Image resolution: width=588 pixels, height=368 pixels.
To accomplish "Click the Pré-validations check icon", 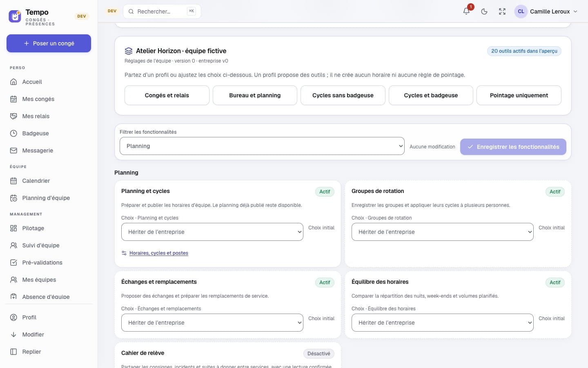I will click(13, 263).
